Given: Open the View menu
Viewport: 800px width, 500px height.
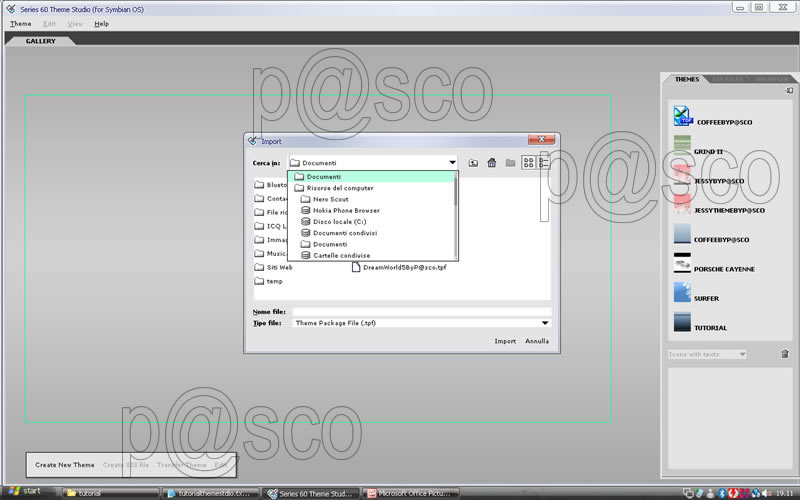Looking at the screenshot, I should coord(75,23).
